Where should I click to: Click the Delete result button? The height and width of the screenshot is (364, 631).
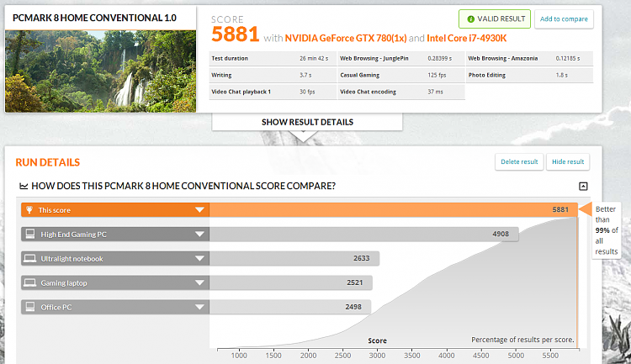coord(519,161)
